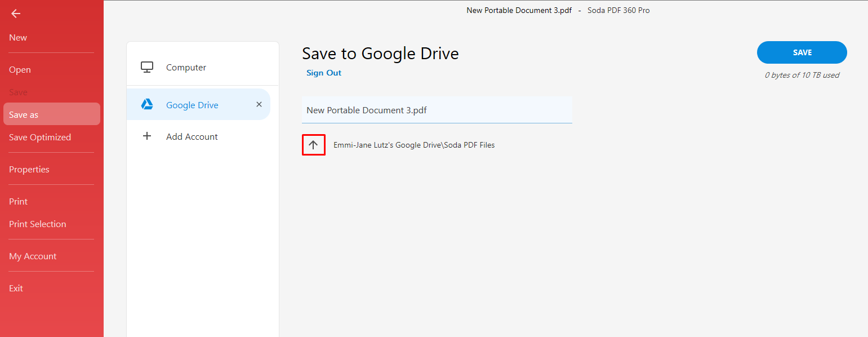Select Google Drive as save location
868x337 pixels.
198,105
